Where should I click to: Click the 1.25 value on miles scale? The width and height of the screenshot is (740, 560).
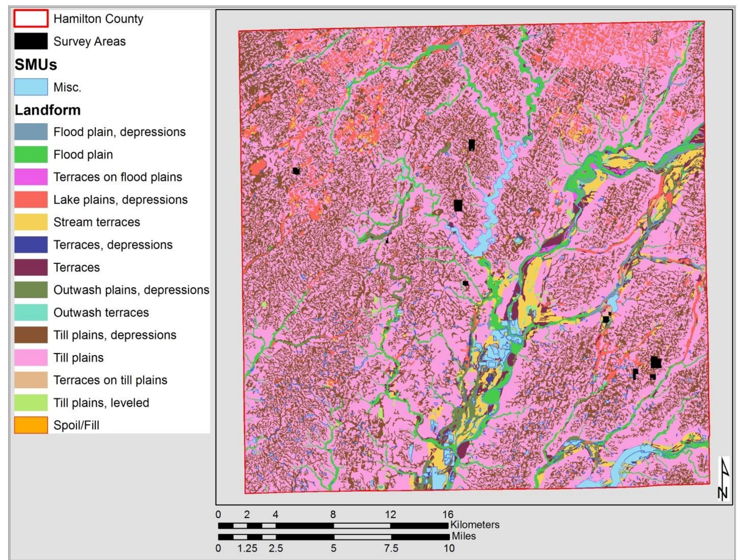click(247, 548)
